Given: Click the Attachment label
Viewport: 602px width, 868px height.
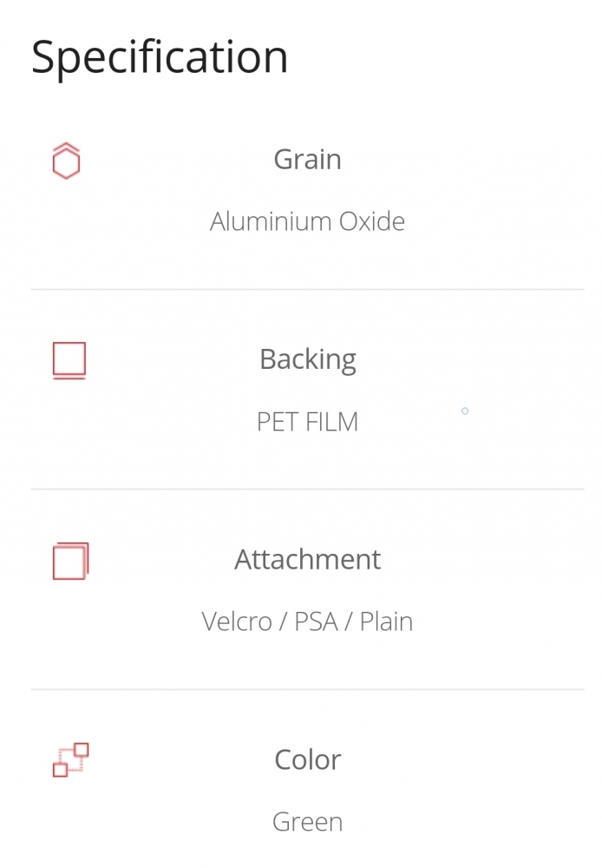Looking at the screenshot, I should (308, 559).
